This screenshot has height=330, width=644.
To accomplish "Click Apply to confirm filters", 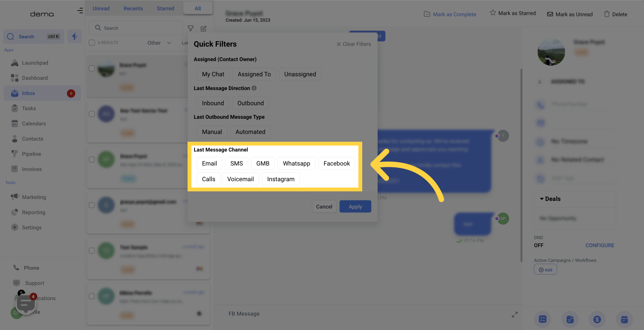I will pyautogui.click(x=355, y=206).
